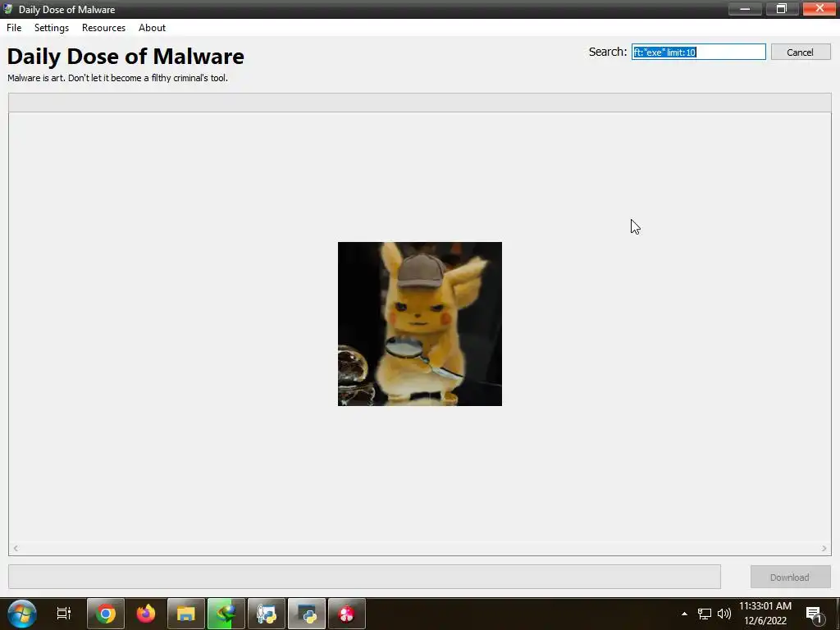The image size is (840, 630).
Task: Click the "Malware is art" tagline text
Action: tap(118, 78)
